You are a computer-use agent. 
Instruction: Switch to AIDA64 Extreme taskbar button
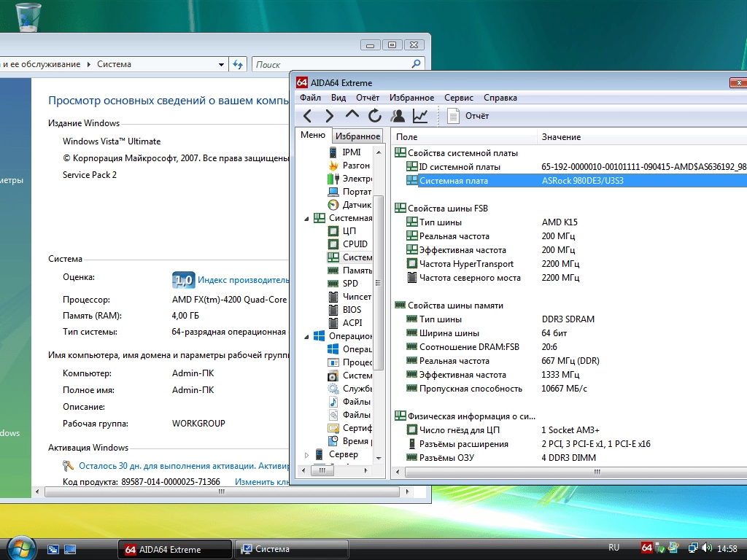[175, 549]
